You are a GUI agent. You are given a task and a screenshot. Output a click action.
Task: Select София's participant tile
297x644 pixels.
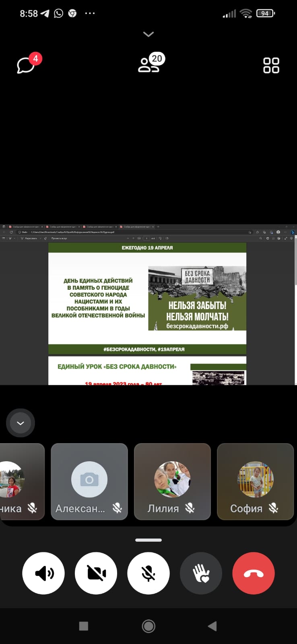255,481
